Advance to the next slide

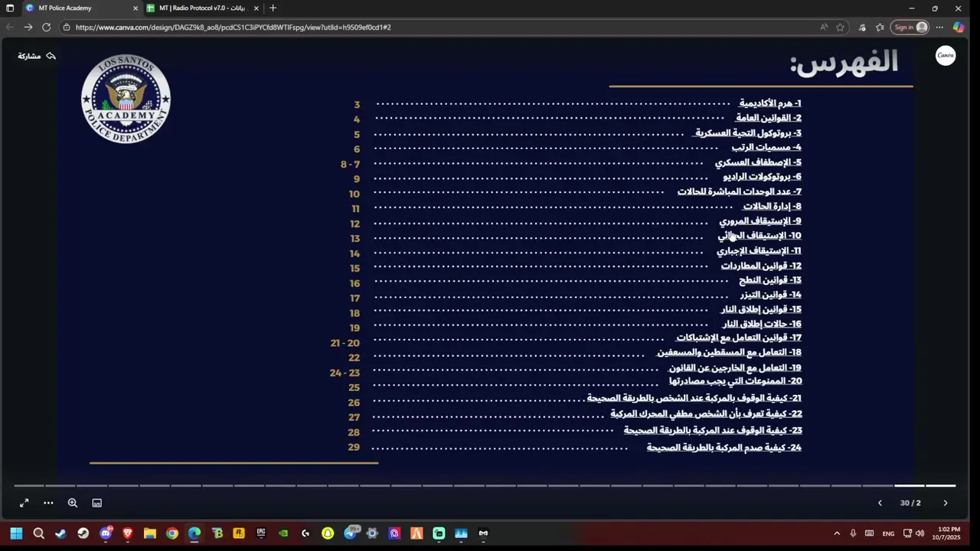pyautogui.click(x=946, y=503)
